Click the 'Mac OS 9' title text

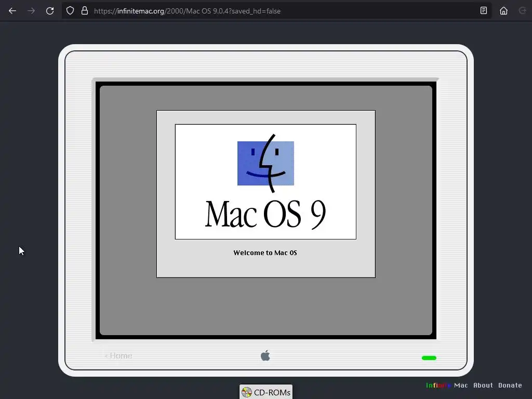(x=265, y=214)
